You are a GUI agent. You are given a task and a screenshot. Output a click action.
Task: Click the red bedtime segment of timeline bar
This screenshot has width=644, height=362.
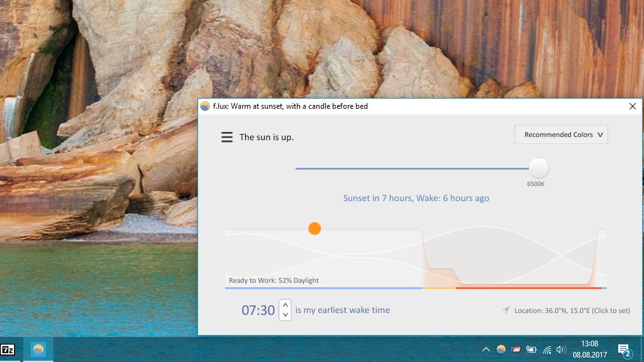pyautogui.click(x=528, y=288)
